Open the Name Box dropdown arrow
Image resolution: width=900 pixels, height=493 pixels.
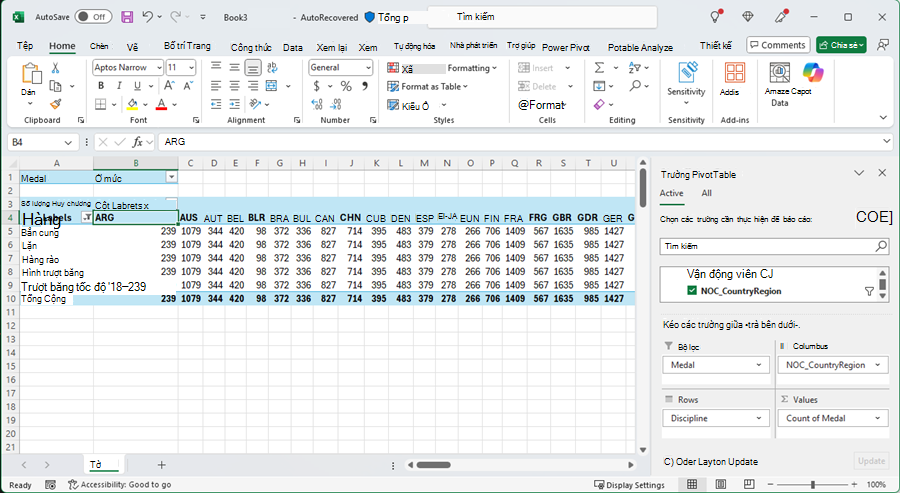coord(68,142)
